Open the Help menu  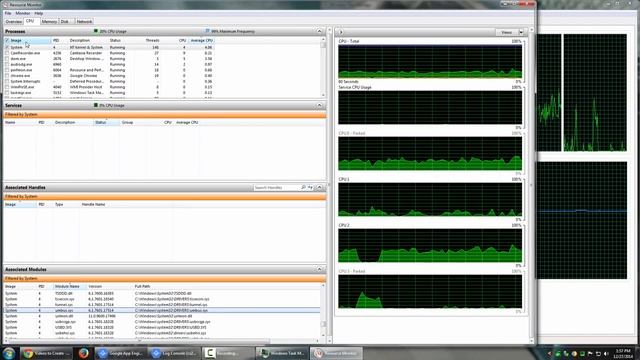39,13
